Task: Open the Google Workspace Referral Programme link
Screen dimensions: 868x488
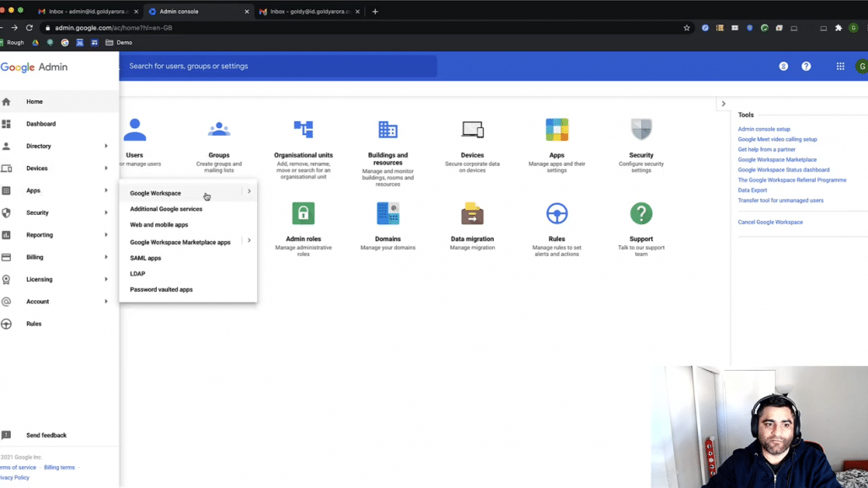Action: [791, 180]
